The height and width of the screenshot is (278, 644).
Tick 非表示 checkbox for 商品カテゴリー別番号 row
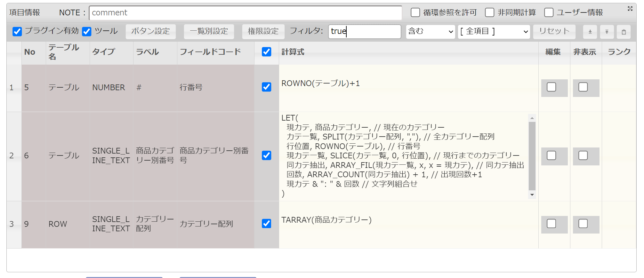(x=583, y=155)
